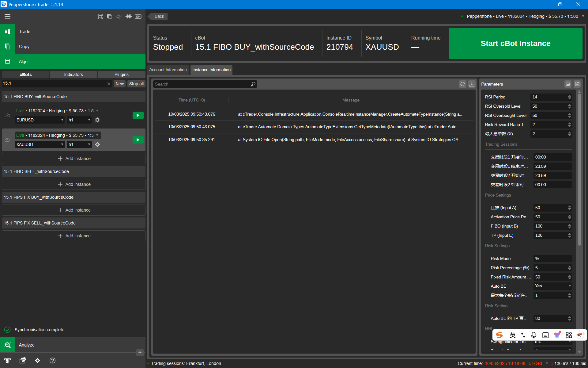Open the Trade candlestick section

[7, 32]
